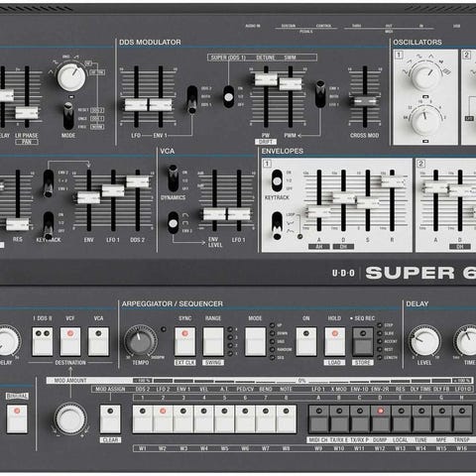
Task: Flip the LFO MODE switch
Action: (x=68, y=116)
